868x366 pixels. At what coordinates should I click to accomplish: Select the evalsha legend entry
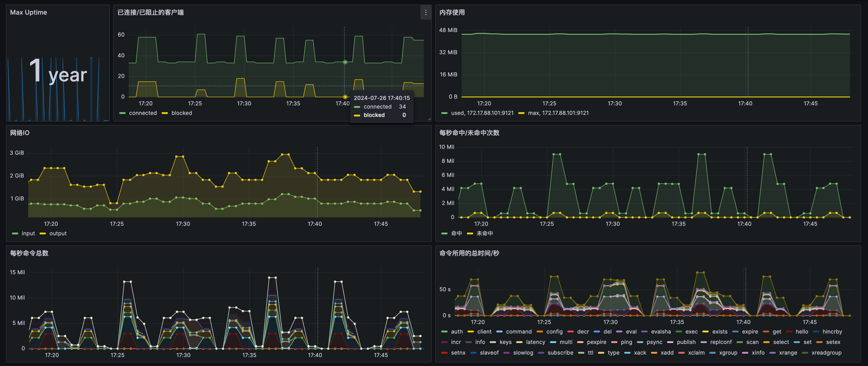click(661, 332)
